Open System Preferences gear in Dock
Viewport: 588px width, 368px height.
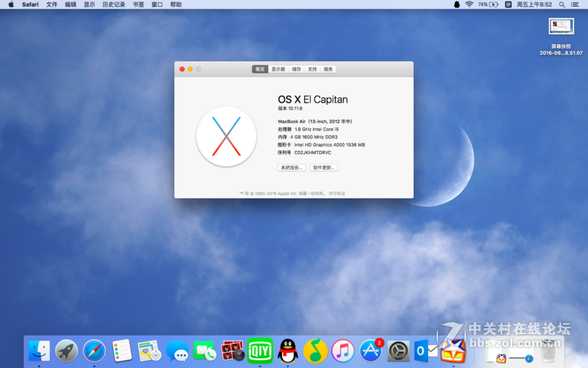398,351
